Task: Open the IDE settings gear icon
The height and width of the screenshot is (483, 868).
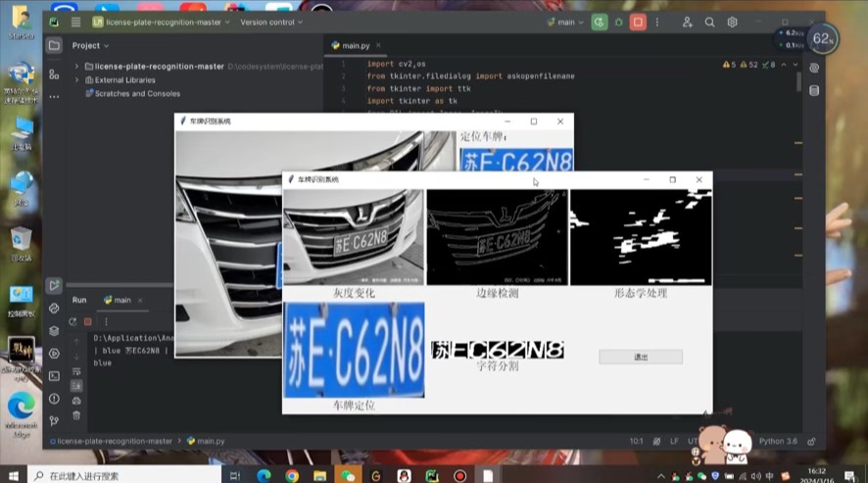Action: pos(733,23)
